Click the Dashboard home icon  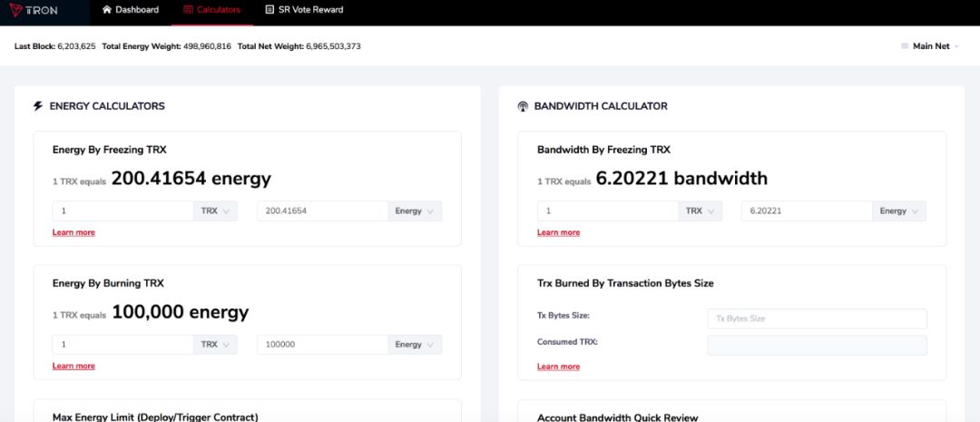pyautogui.click(x=107, y=10)
